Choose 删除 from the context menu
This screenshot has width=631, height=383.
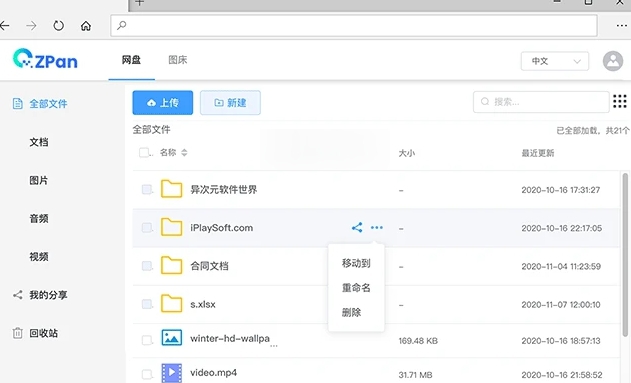[351, 312]
